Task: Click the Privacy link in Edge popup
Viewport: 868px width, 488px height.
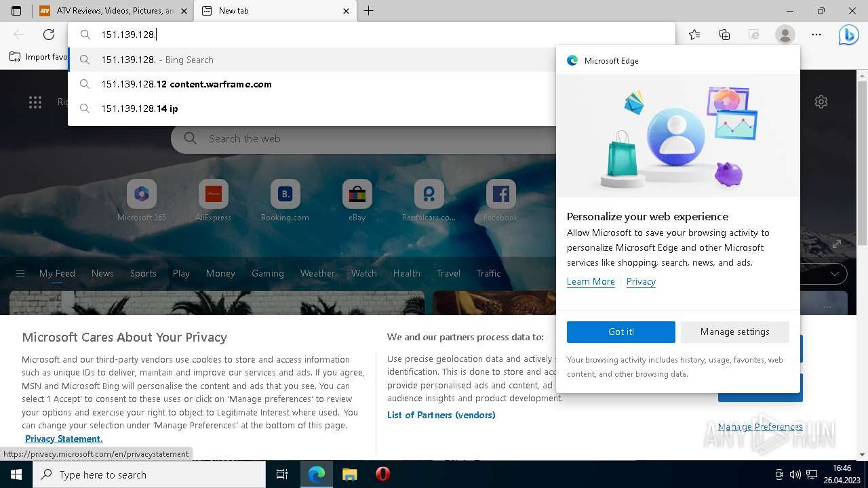Action: coord(641,281)
